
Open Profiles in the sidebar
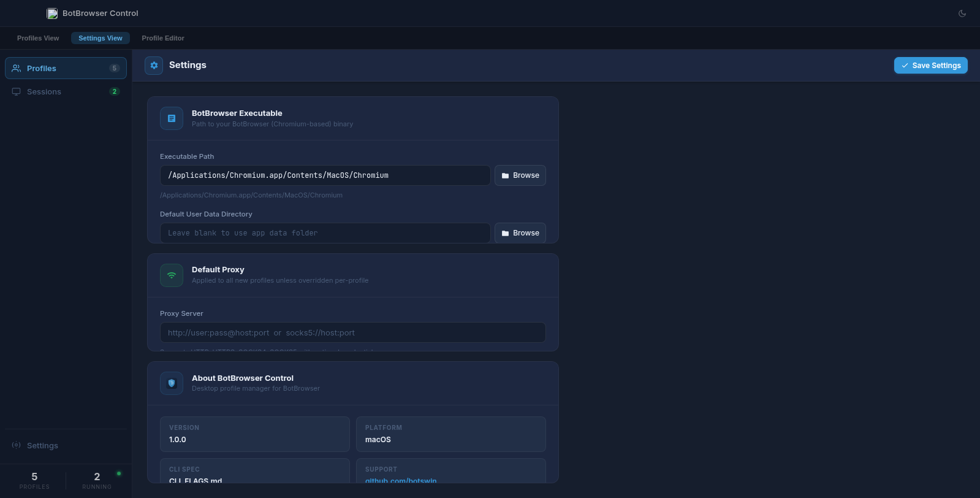click(x=66, y=68)
